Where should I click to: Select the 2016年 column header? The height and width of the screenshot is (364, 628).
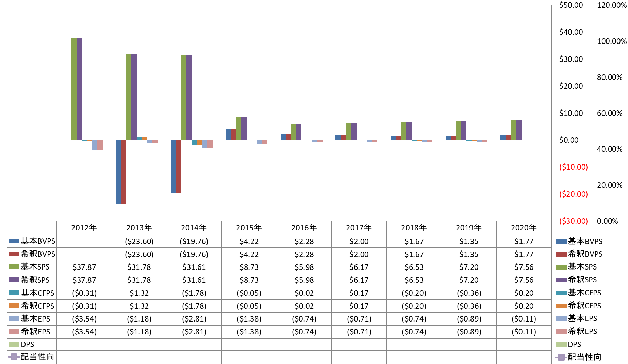[x=304, y=228]
